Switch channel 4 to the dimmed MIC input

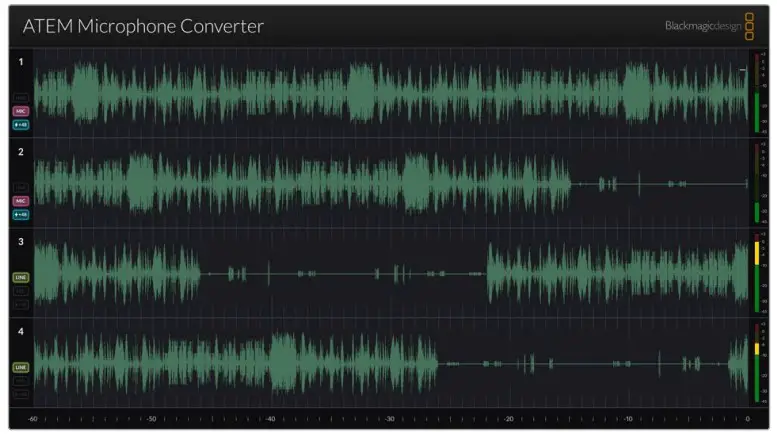(21, 381)
